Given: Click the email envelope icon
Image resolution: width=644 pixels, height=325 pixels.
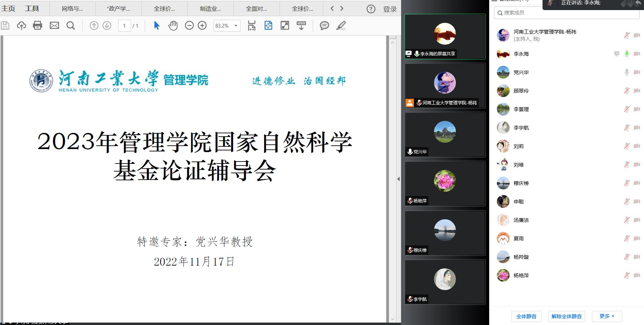Looking at the screenshot, I should (x=54, y=26).
